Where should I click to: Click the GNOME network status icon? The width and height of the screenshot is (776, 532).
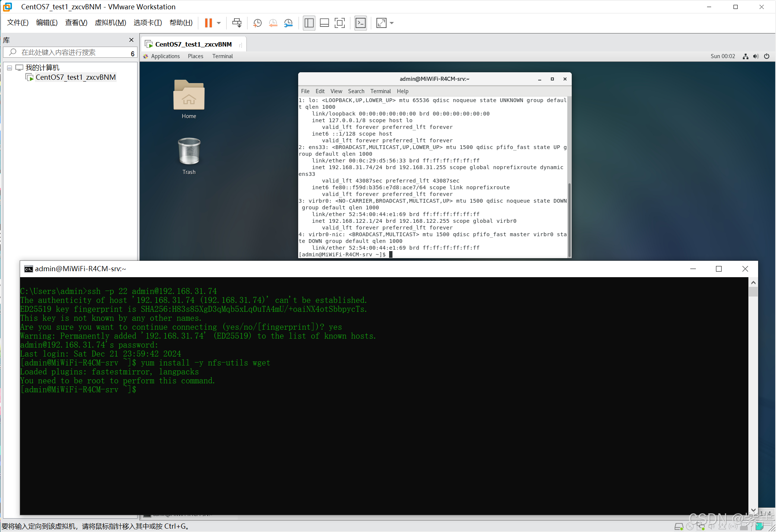745,56
